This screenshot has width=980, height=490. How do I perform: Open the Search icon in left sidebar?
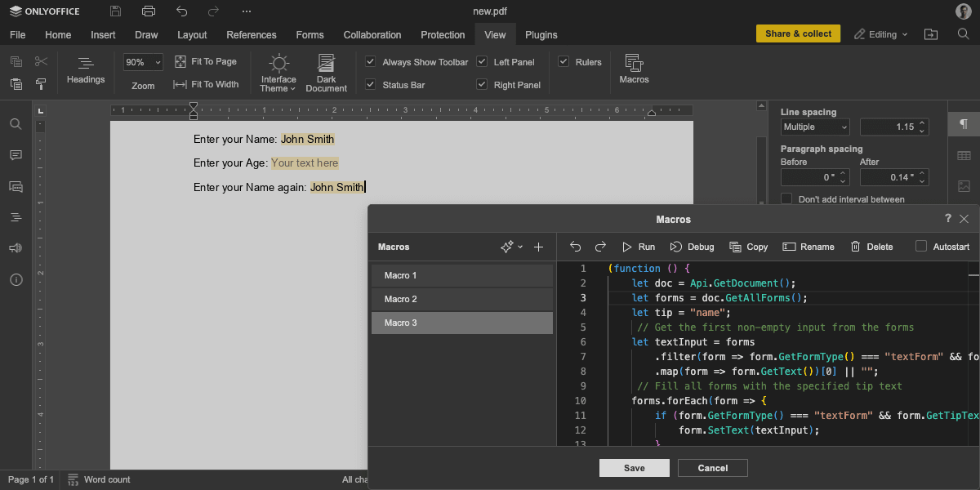16,124
